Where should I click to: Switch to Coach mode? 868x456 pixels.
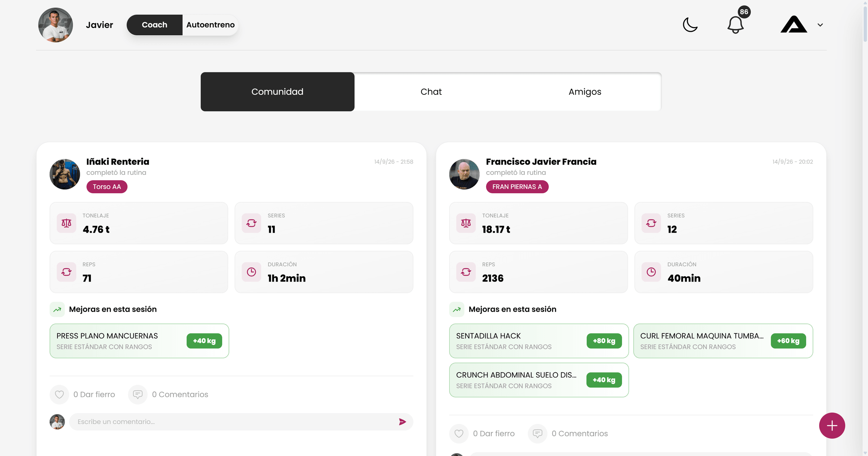154,25
